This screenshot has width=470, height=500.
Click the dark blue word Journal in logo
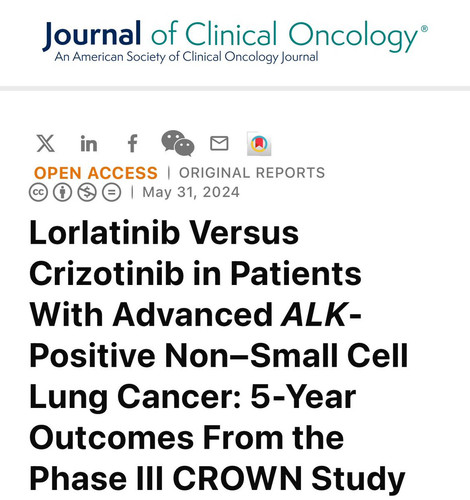click(x=92, y=34)
